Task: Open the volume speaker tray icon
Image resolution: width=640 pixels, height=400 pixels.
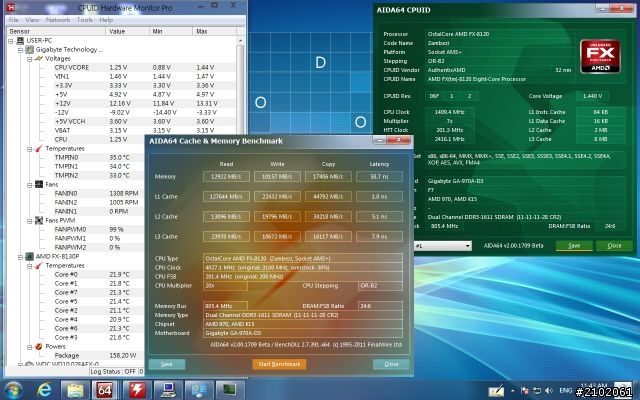Action: 549,391
